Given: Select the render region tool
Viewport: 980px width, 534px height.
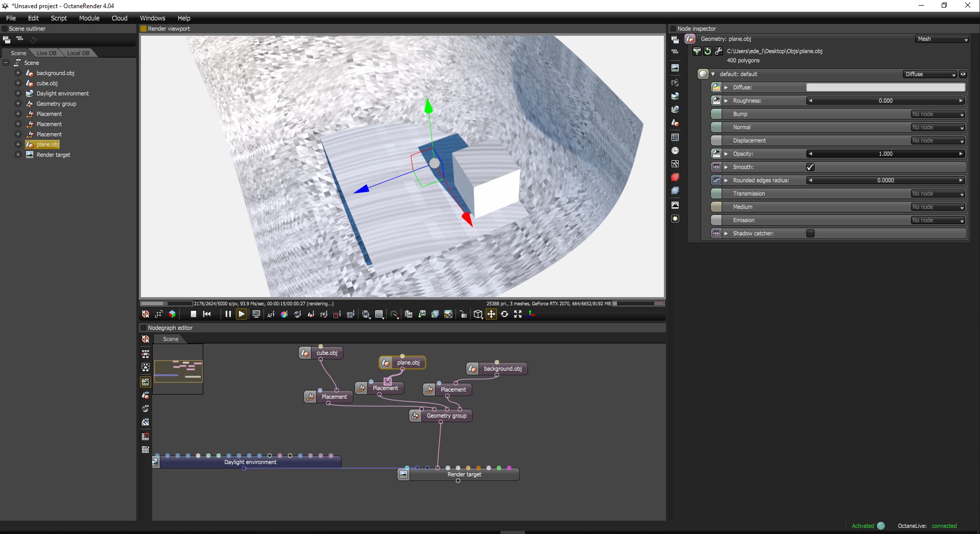Looking at the screenshot, I should [337, 314].
